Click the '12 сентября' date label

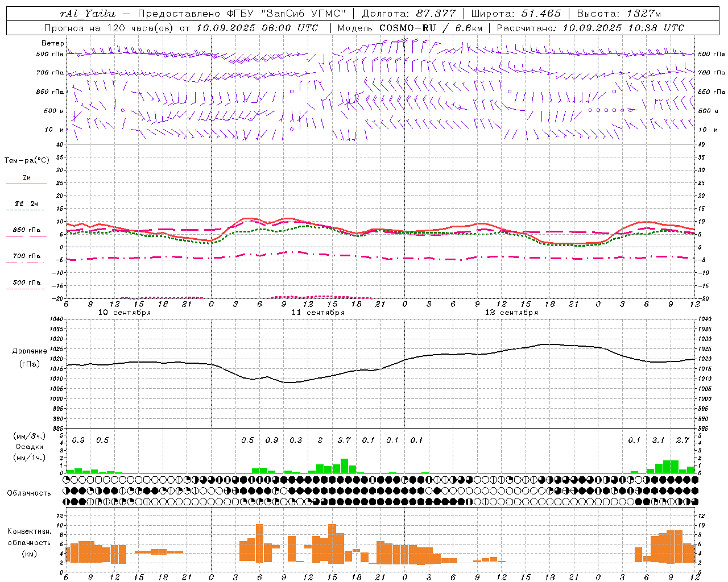(511, 313)
